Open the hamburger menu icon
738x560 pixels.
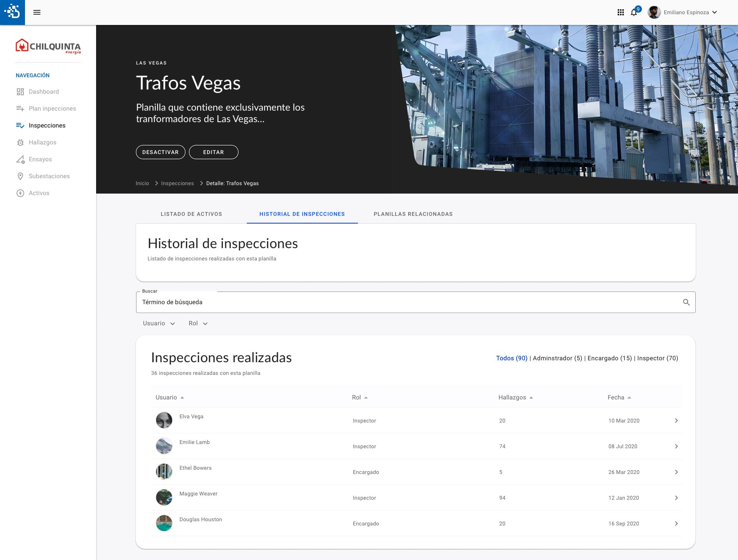pos(37,12)
